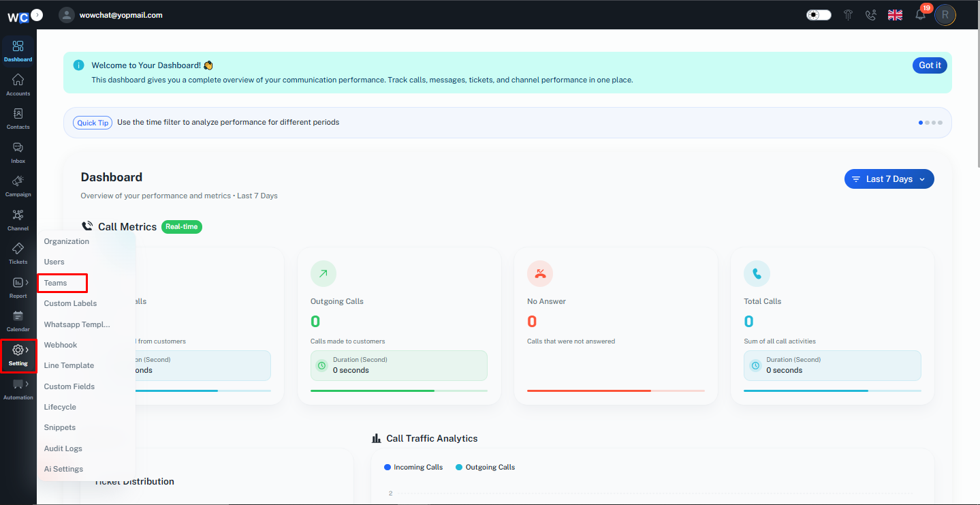The image size is (980, 505).
Task: Click the Call Metrics phone icon
Action: click(x=87, y=226)
